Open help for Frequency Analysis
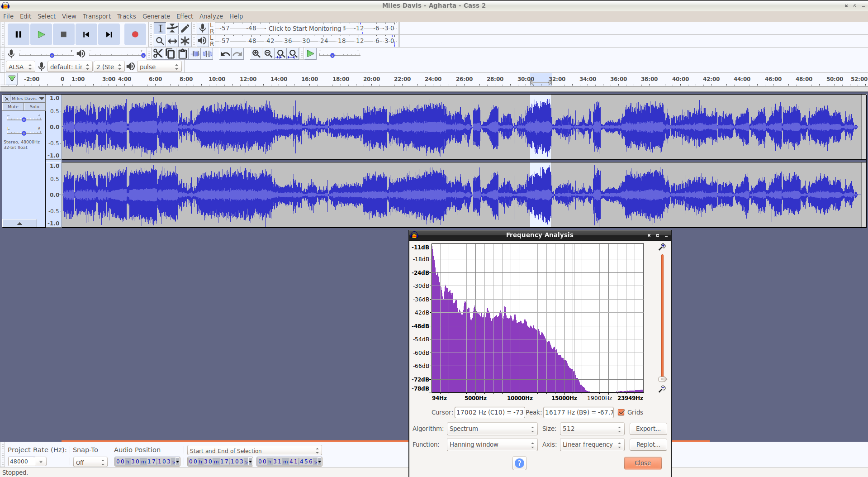This screenshot has width=868, height=477. [519, 463]
